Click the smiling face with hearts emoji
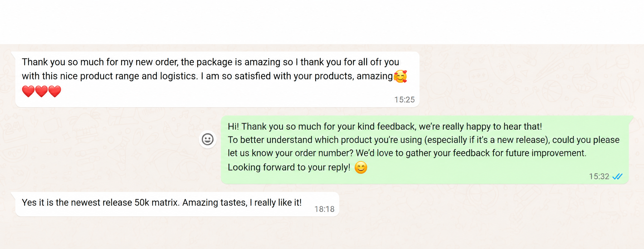Image resolution: width=644 pixels, height=249 pixels. point(400,77)
